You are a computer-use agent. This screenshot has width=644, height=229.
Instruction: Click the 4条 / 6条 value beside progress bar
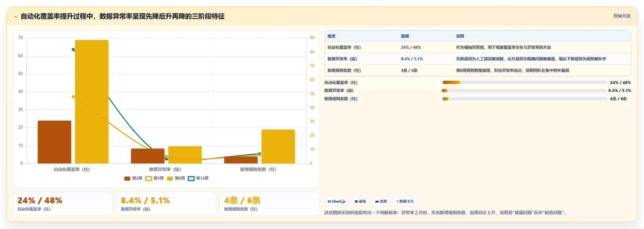(x=618, y=99)
